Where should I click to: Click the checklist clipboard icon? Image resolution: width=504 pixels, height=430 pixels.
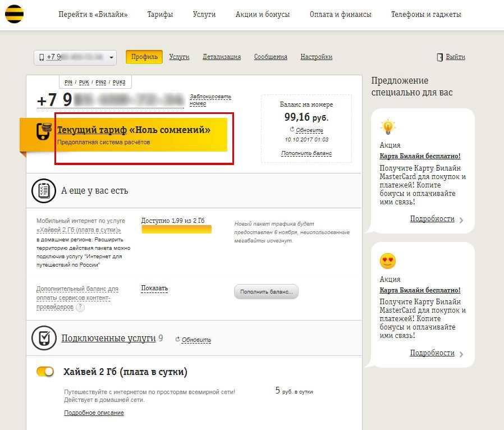43,191
